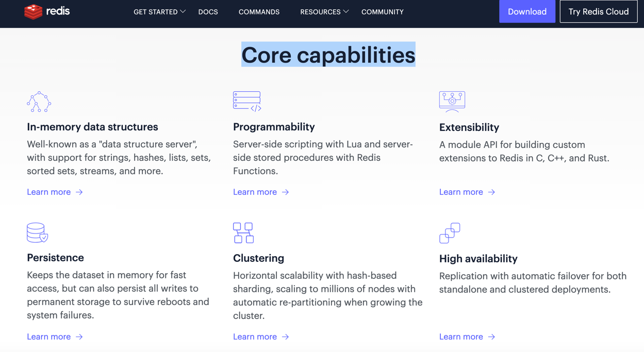Click the Extensibility module icon
Viewport: 644px width, 352px height.
[452, 102]
